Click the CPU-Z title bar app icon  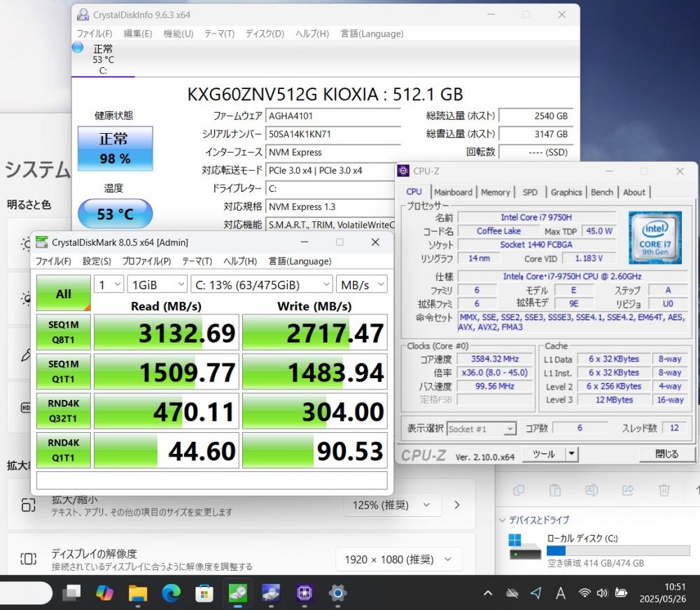click(404, 171)
